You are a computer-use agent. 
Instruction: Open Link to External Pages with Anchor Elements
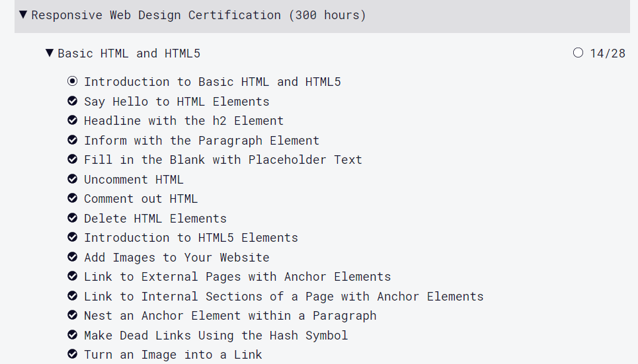(x=237, y=277)
